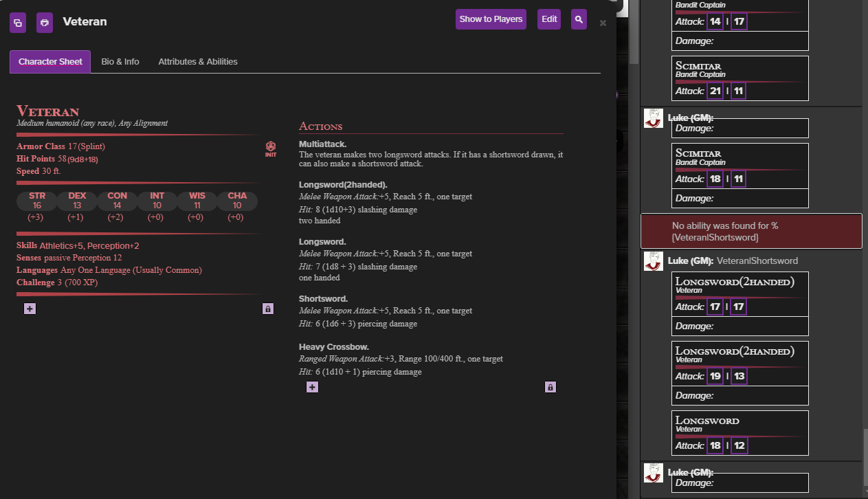Viewport: 868px width, 499px height.
Task: Click attack roll 14 in chat log
Action: click(715, 21)
